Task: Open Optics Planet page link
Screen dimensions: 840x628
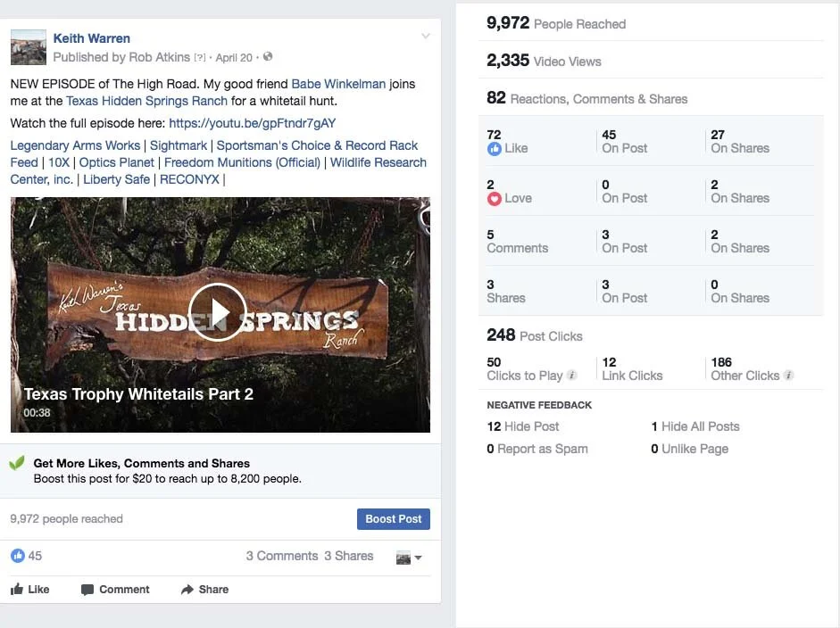Action: pos(116,162)
